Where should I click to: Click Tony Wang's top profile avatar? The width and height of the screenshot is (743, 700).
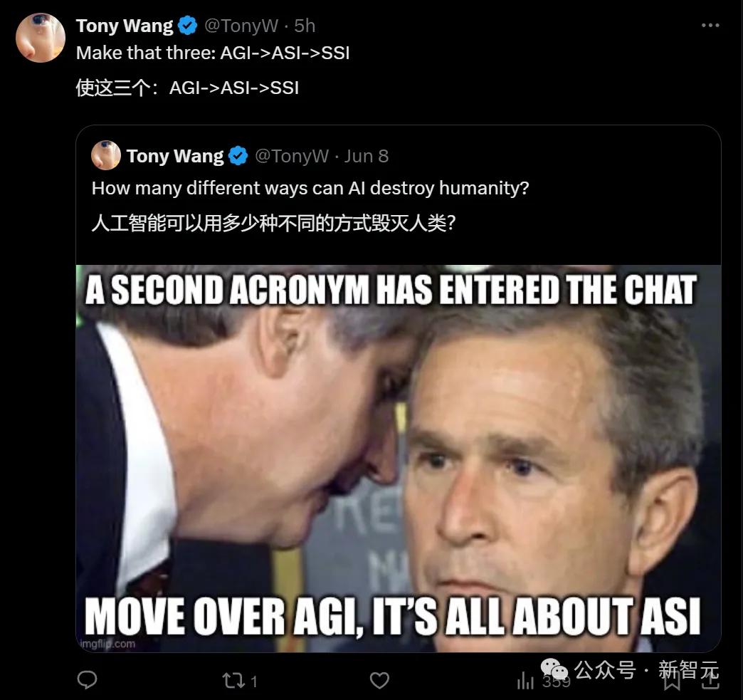(x=41, y=37)
